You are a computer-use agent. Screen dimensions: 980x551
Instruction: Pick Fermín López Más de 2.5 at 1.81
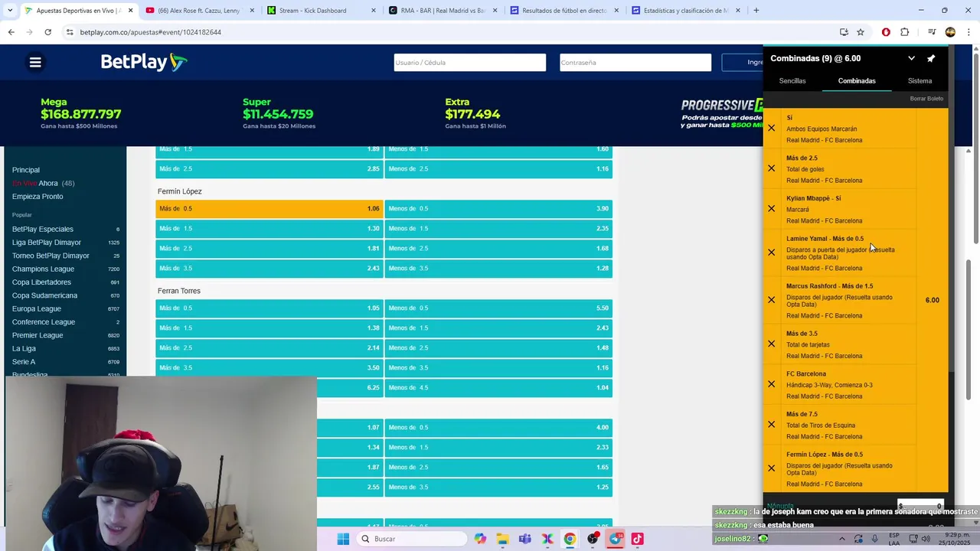[x=269, y=249]
